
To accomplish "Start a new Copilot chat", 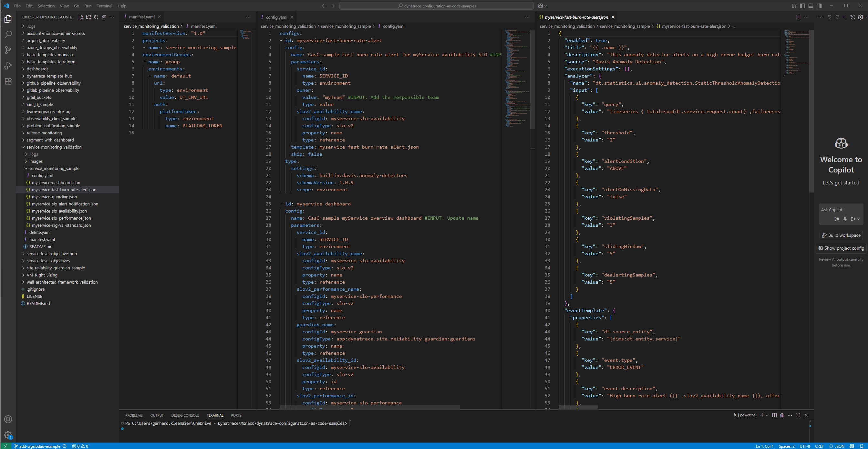I will point(845,17).
